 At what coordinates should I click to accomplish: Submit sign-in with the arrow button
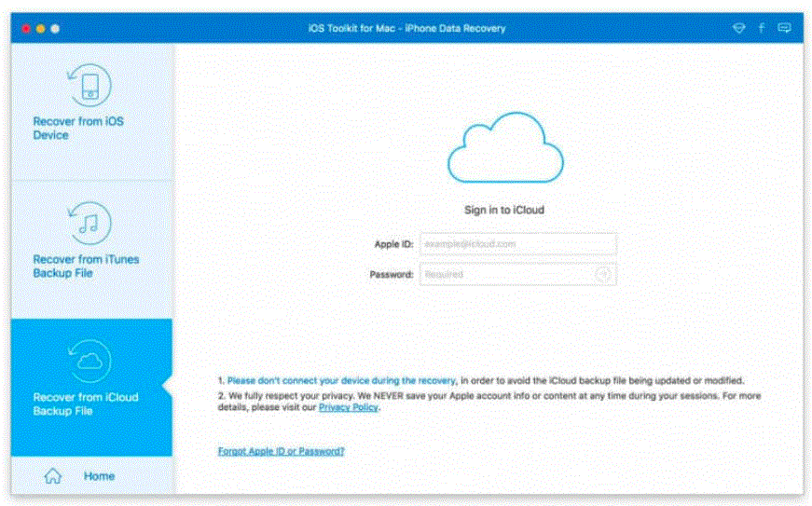[x=603, y=274]
